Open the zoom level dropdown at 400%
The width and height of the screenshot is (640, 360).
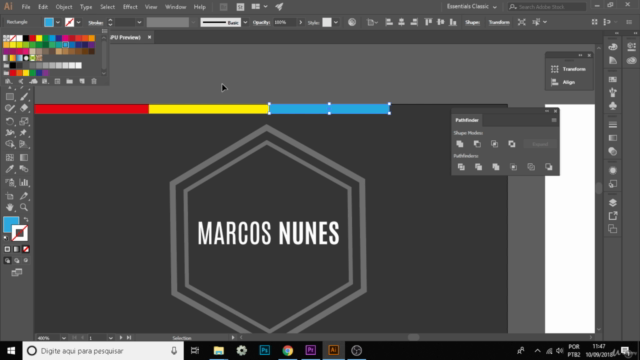click(x=64, y=338)
